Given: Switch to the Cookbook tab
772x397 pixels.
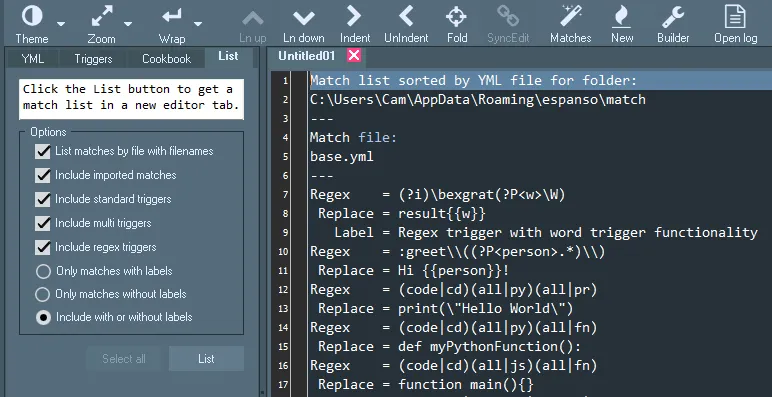Looking at the screenshot, I should pos(166,59).
